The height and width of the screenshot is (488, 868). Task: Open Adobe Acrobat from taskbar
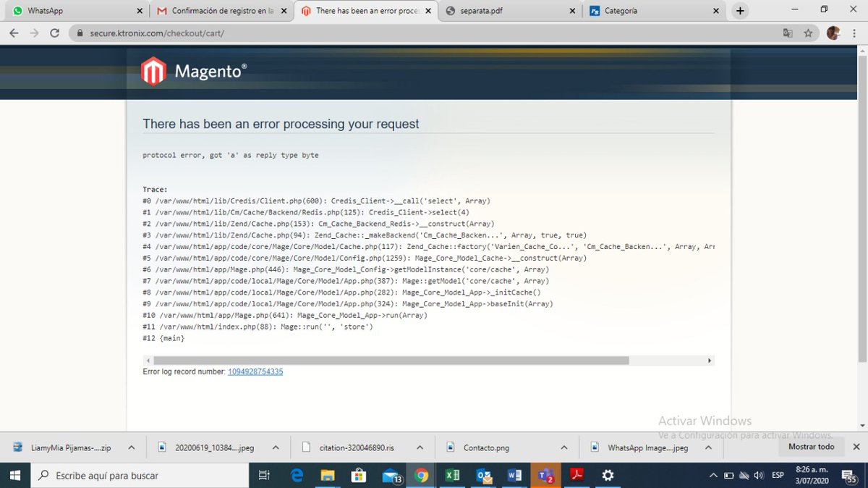(x=577, y=475)
